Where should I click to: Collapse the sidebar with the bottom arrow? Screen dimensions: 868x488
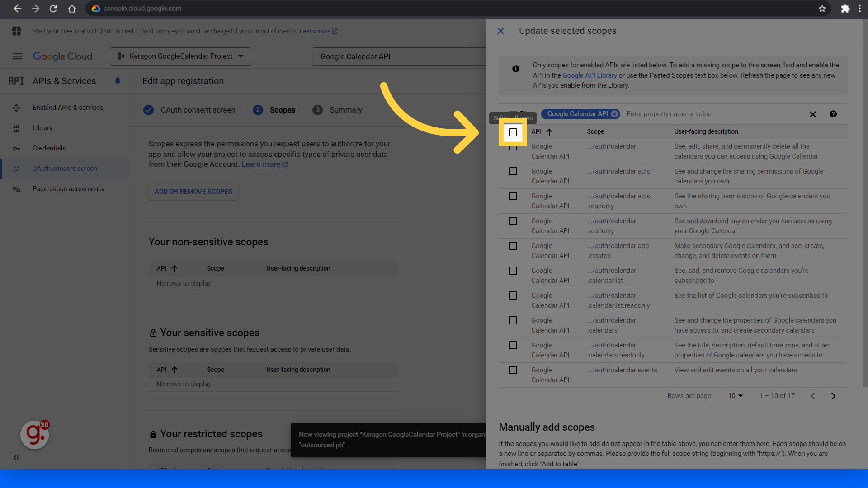tap(16, 458)
